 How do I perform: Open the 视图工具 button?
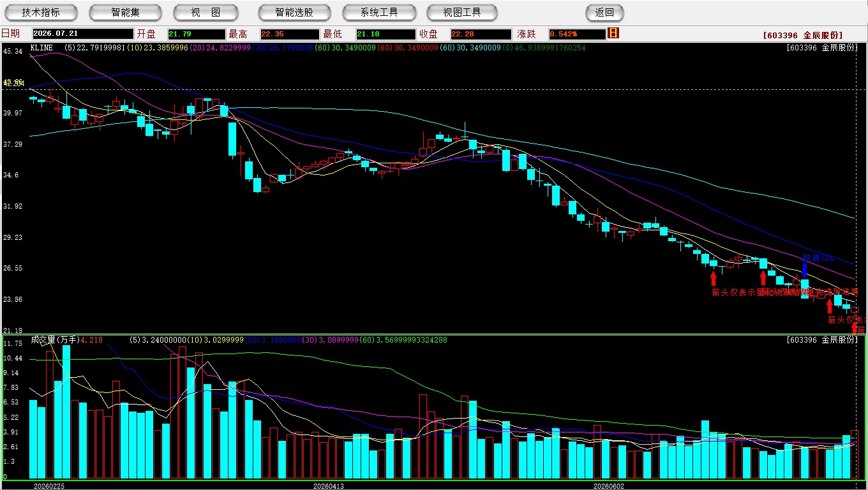pos(463,12)
